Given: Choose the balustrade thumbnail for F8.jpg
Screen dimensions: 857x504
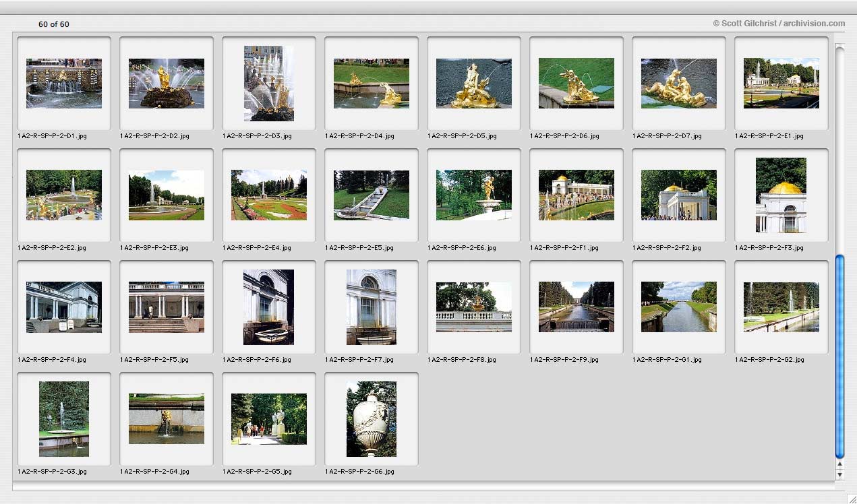Looking at the screenshot, I should pos(474,307).
